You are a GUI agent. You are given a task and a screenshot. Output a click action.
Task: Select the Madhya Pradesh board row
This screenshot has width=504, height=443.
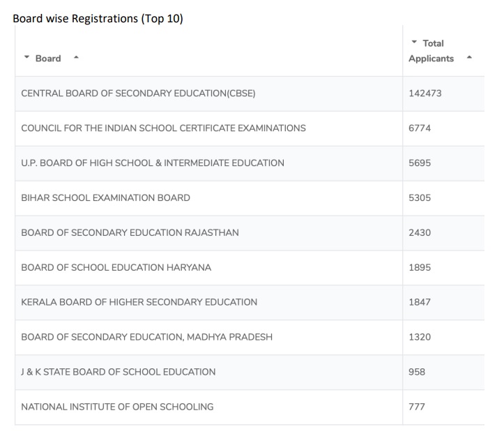point(147,337)
